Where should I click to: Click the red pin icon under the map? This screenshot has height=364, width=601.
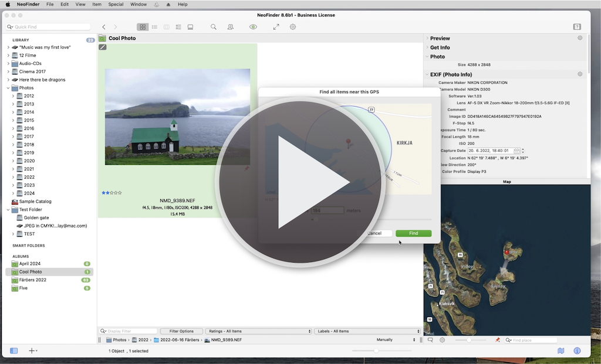[498, 340]
